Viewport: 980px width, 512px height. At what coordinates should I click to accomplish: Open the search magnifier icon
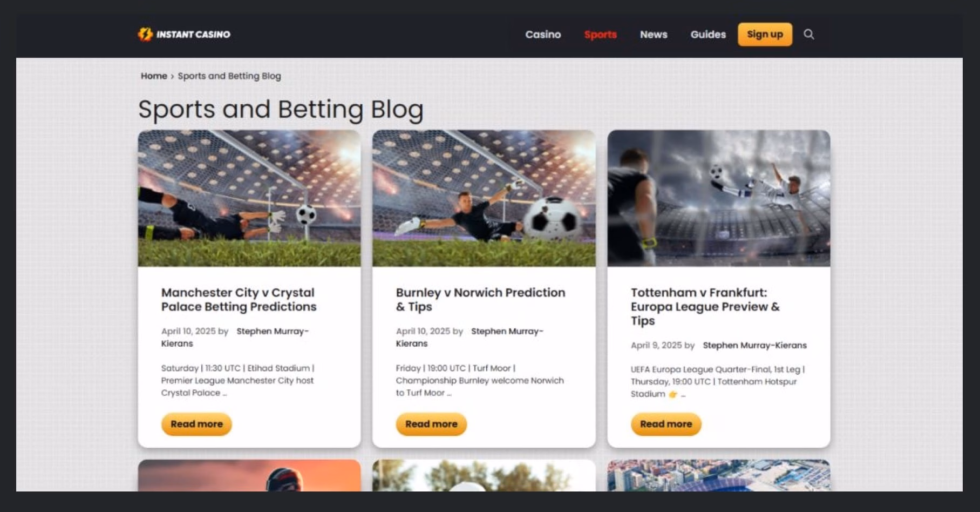808,35
